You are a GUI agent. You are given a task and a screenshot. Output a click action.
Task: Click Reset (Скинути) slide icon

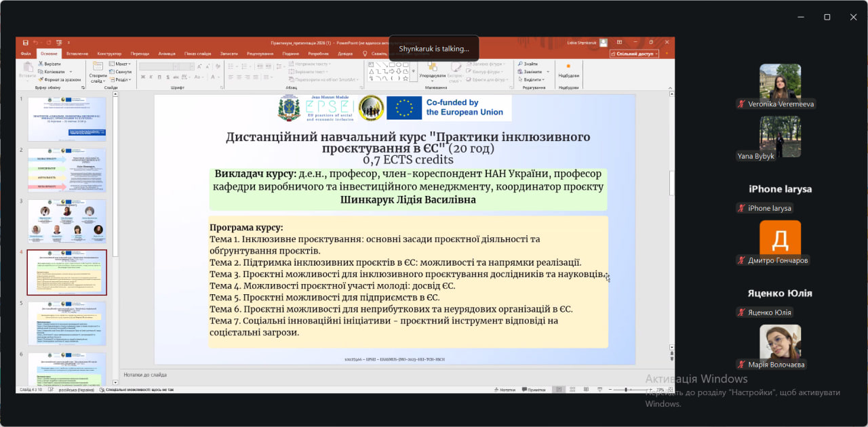[112, 71]
